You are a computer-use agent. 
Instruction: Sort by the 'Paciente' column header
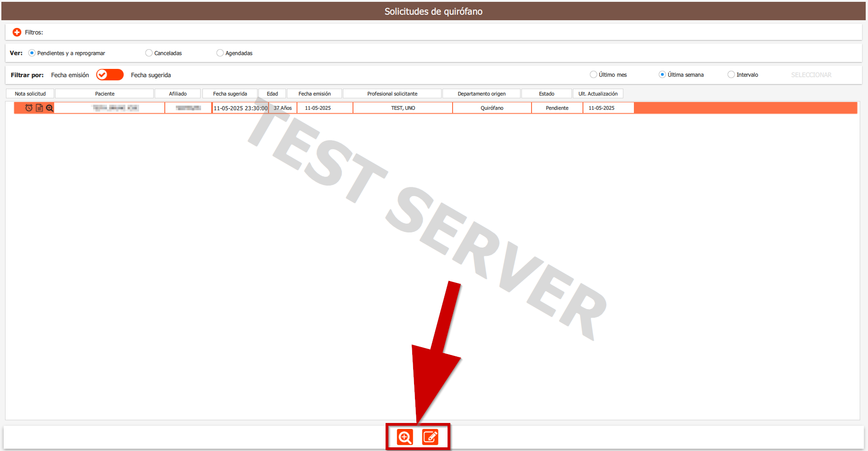105,94
